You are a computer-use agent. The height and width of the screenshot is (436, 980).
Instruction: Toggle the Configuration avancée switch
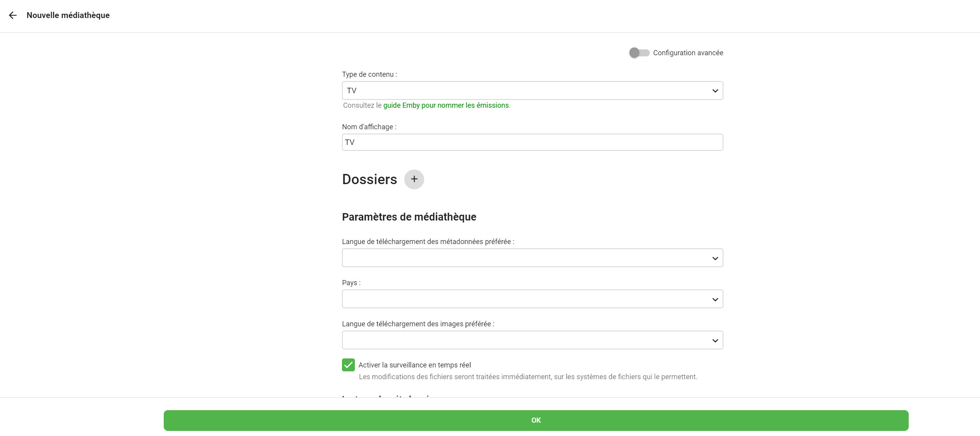tap(639, 53)
